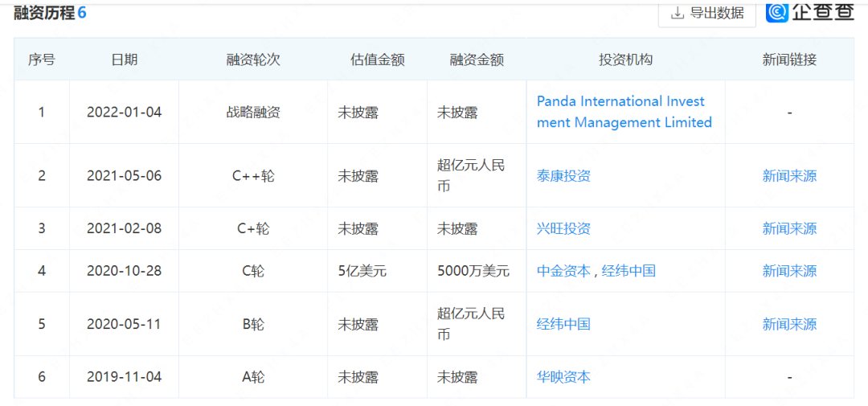
Task: Click the B轮 round cell
Action: [x=253, y=324]
